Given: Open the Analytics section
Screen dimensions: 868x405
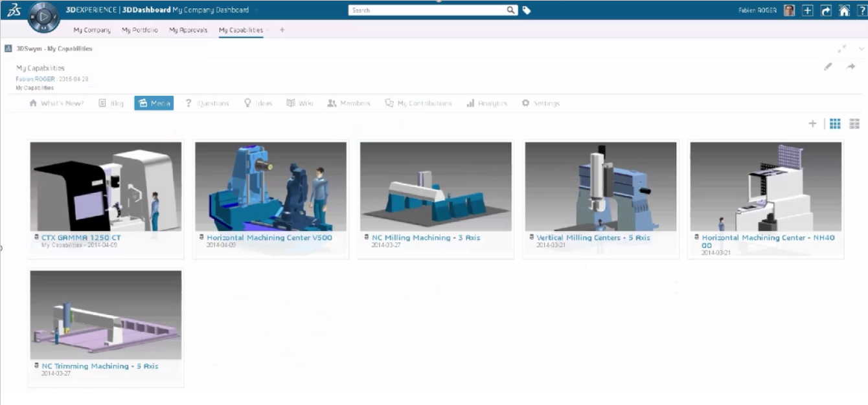Looking at the screenshot, I should (x=487, y=104).
